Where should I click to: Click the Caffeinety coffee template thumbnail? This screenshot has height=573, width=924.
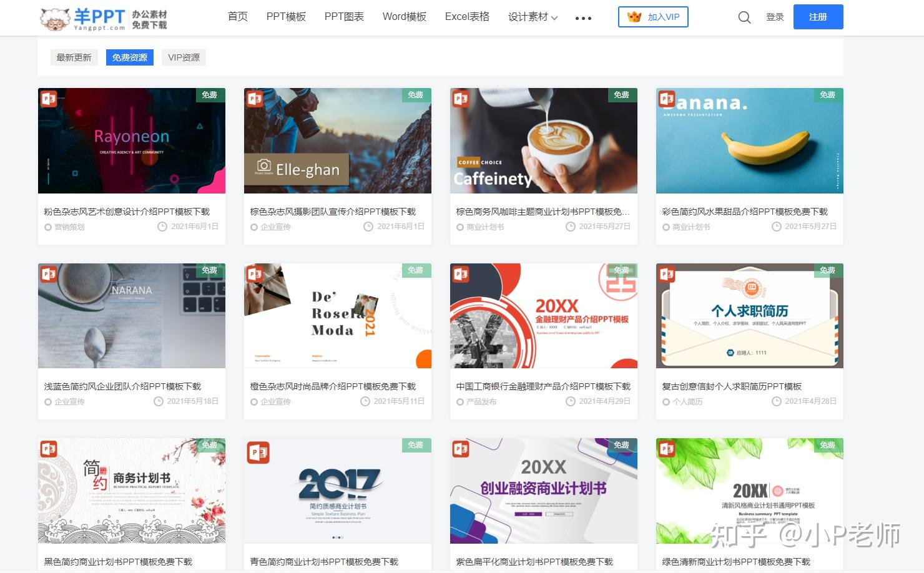(x=543, y=140)
